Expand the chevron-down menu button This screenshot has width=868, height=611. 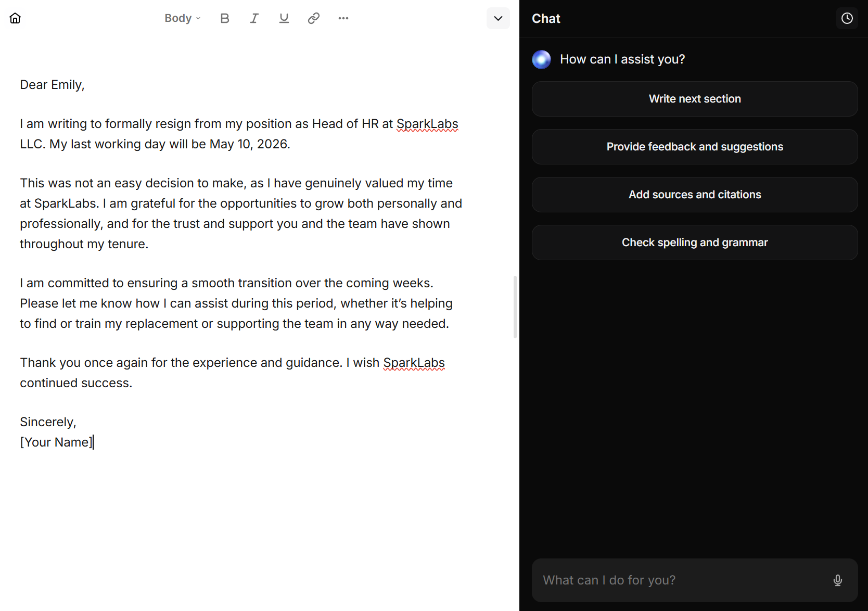pos(498,18)
